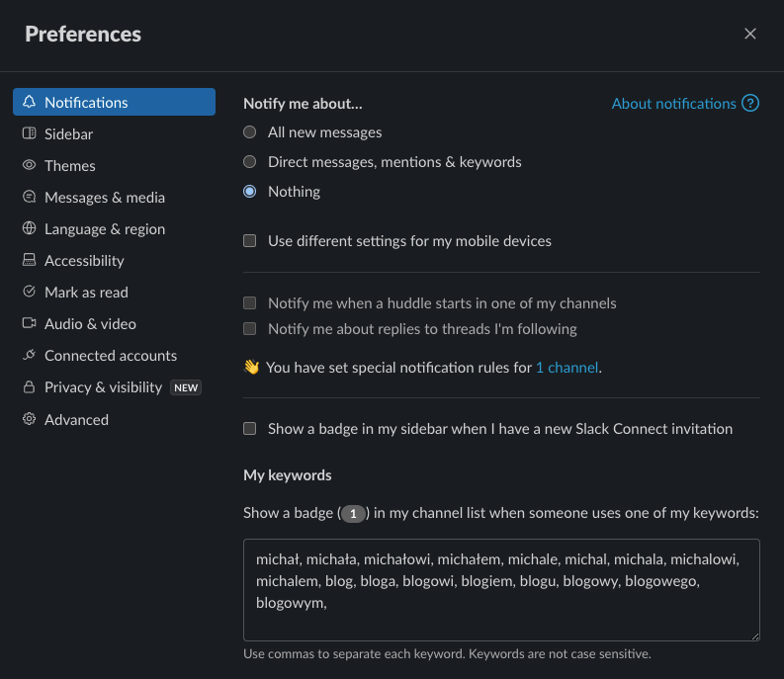Click the Sidebar panel icon

30,133
